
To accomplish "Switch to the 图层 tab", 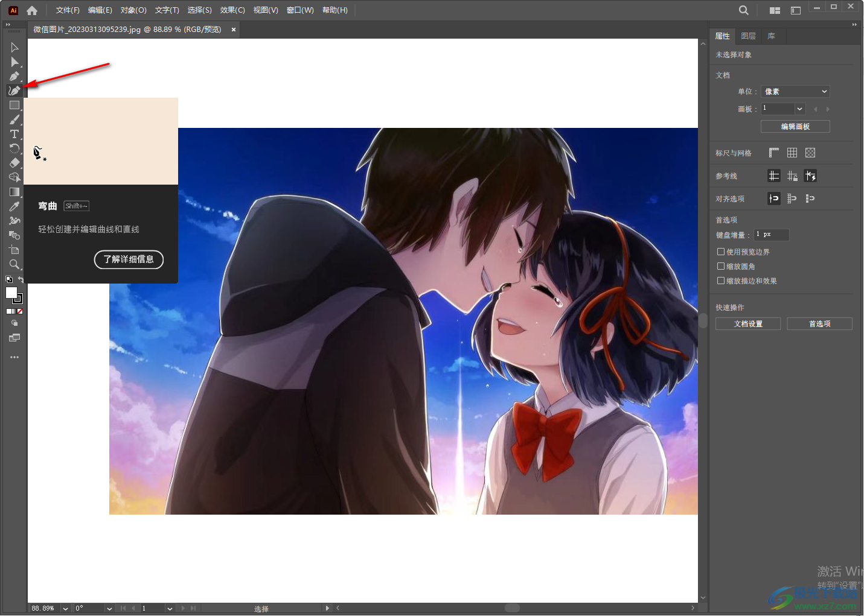I will click(x=749, y=36).
